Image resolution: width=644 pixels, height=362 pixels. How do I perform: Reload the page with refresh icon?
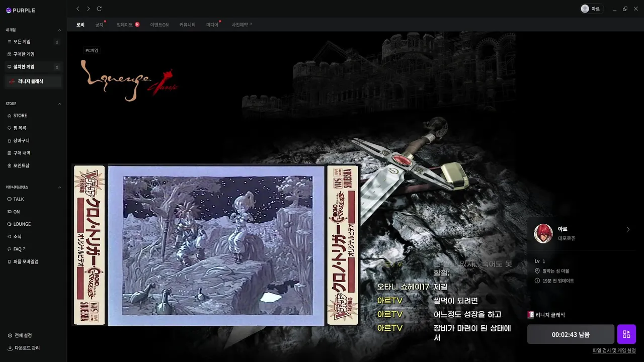click(99, 9)
